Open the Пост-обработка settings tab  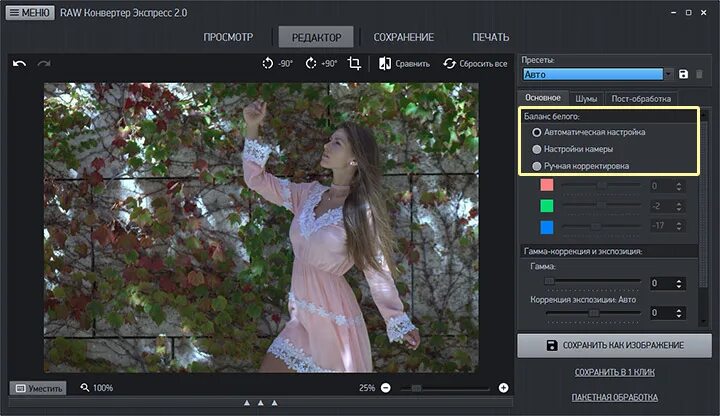(641, 99)
